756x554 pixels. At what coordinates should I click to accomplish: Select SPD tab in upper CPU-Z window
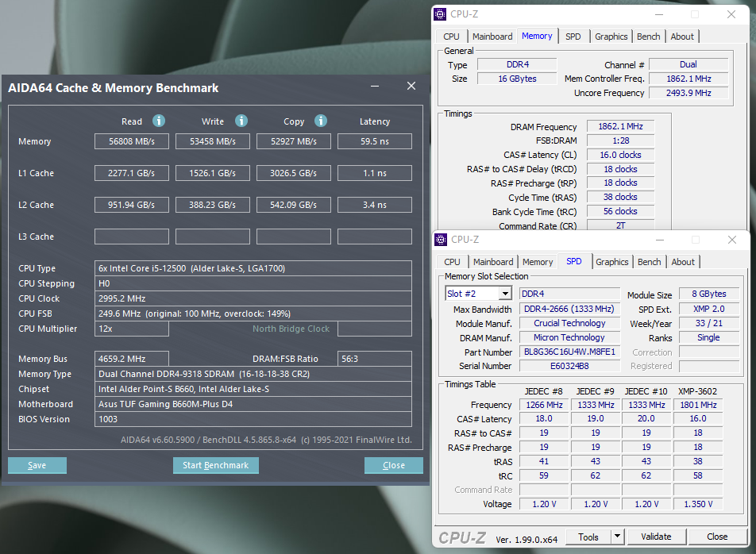tap(573, 37)
